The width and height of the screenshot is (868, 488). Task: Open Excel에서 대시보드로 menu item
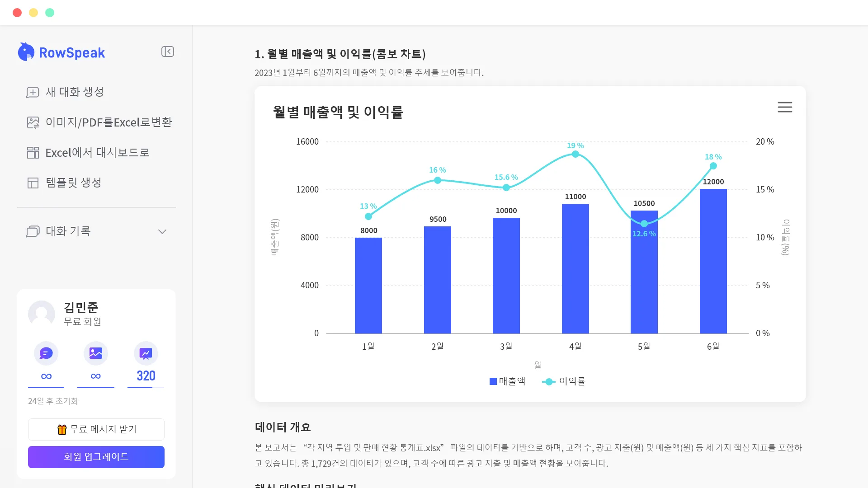coord(97,153)
